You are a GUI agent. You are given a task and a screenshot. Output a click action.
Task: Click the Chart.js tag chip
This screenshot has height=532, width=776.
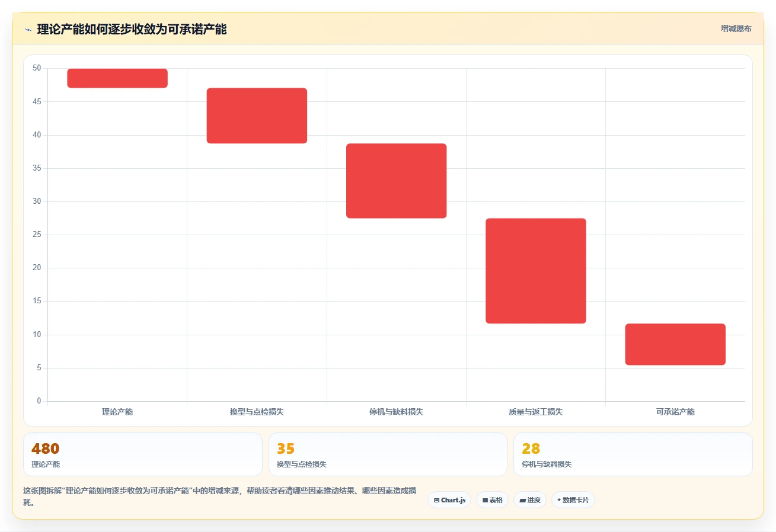(449, 500)
